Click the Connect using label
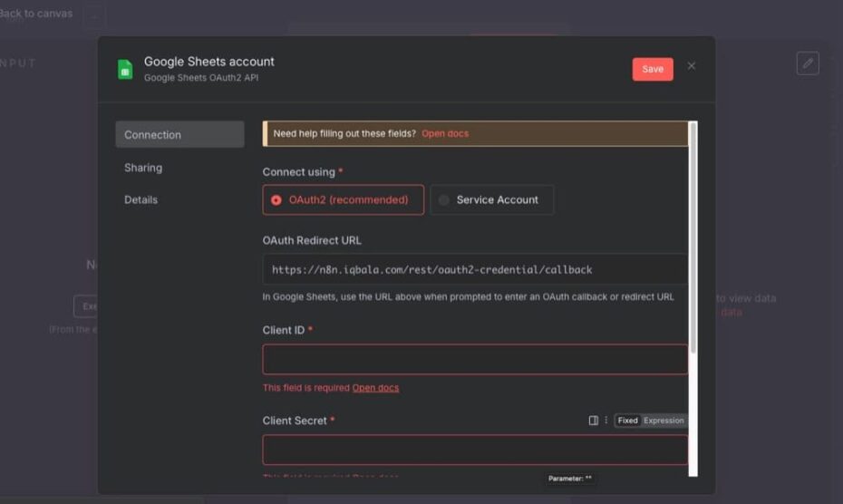This screenshot has width=843, height=504. 298,171
